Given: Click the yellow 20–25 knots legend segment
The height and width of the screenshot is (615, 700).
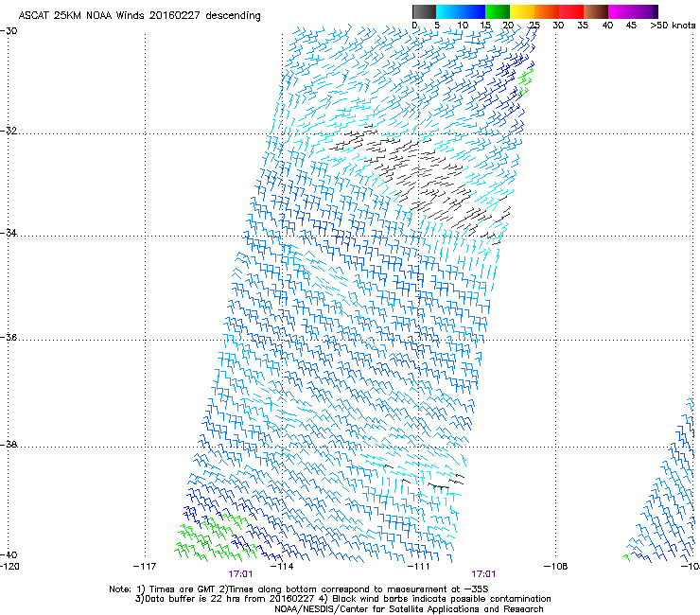Looking at the screenshot, I should 522,11.
